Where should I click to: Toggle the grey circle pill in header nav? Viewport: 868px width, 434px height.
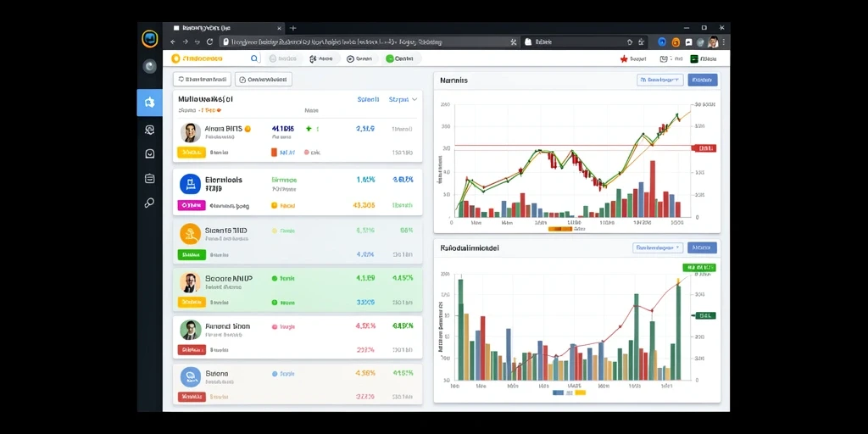(283, 58)
